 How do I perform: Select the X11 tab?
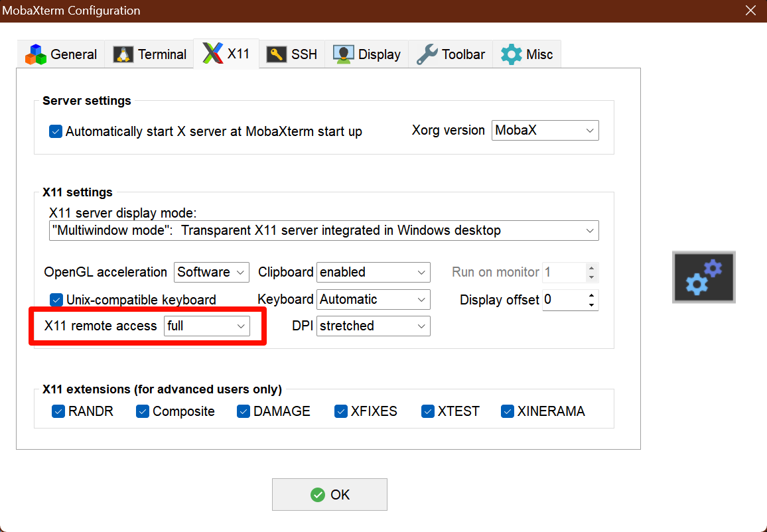226,54
